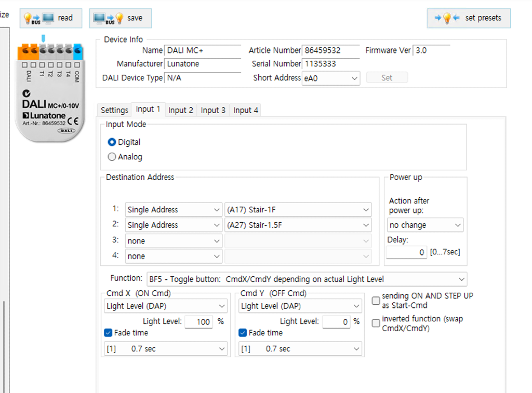Open the (A17) Stair-1F address dropdown
The width and height of the screenshot is (532, 393).
tap(298, 210)
